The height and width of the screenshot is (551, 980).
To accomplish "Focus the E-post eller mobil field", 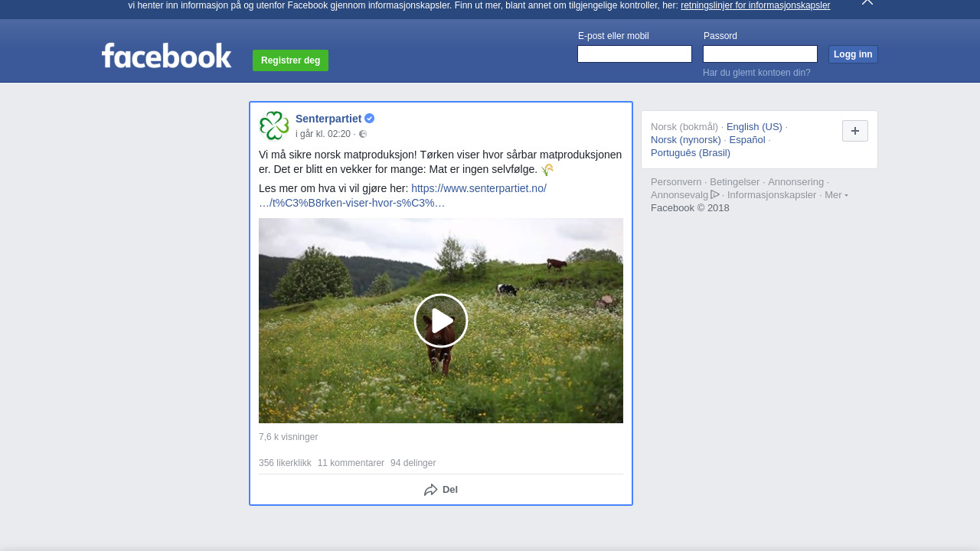I will [x=635, y=54].
